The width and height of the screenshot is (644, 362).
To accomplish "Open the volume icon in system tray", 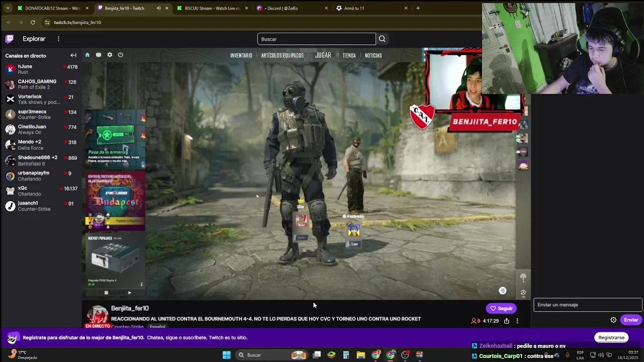I will point(601,355).
